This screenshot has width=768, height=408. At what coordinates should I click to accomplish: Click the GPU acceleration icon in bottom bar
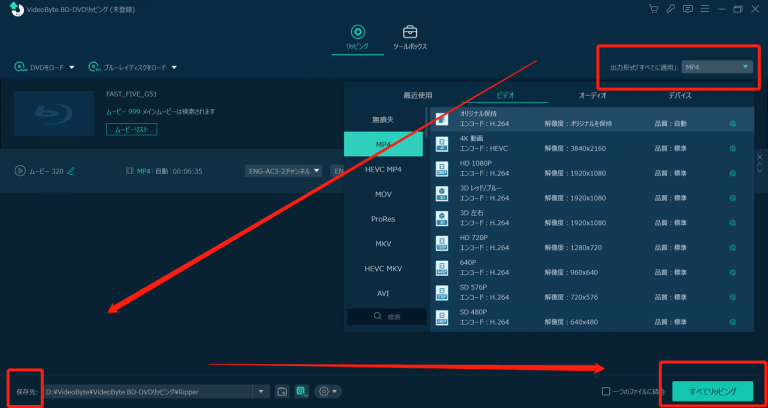[300, 391]
